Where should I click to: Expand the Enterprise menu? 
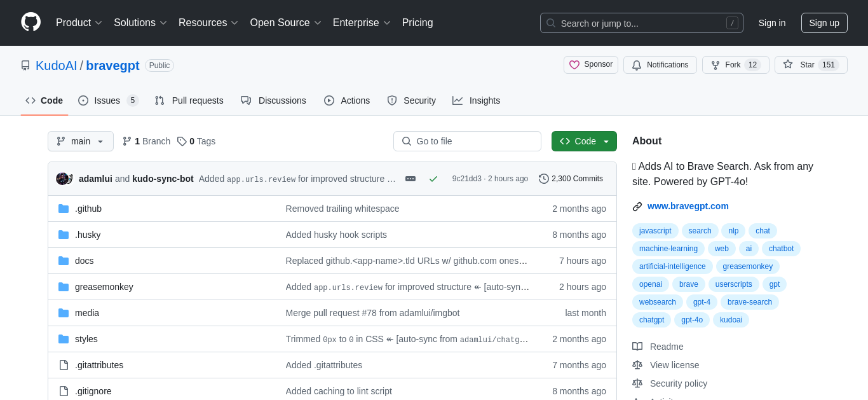pos(362,23)
